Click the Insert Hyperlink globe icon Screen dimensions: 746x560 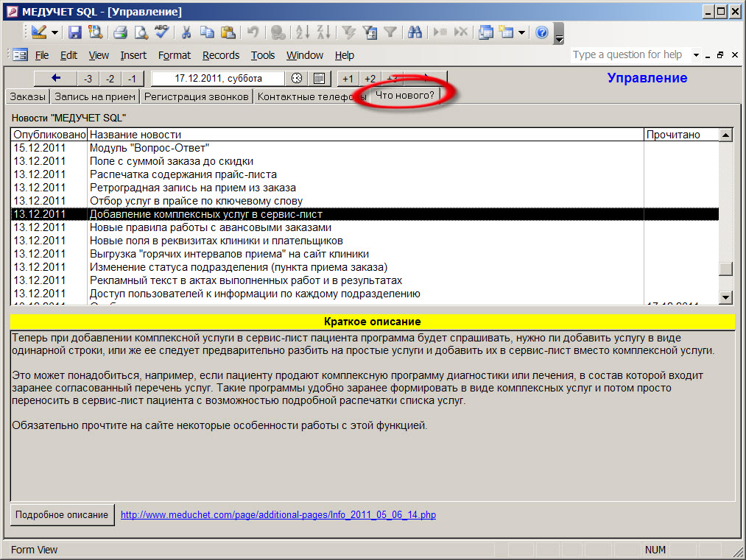click(x=278, y=32)
